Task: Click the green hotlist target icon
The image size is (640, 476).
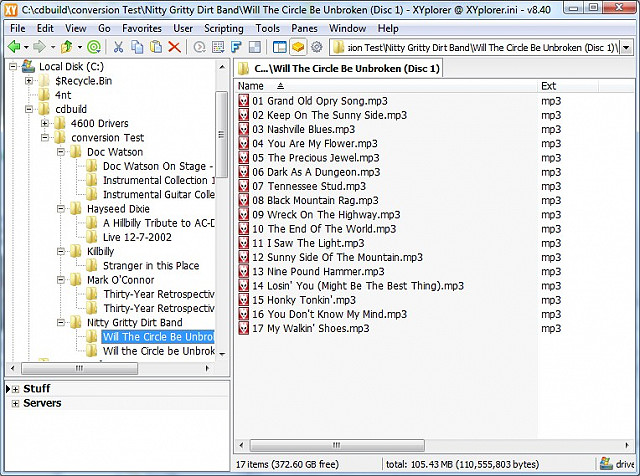Action: tap(94, 47)
